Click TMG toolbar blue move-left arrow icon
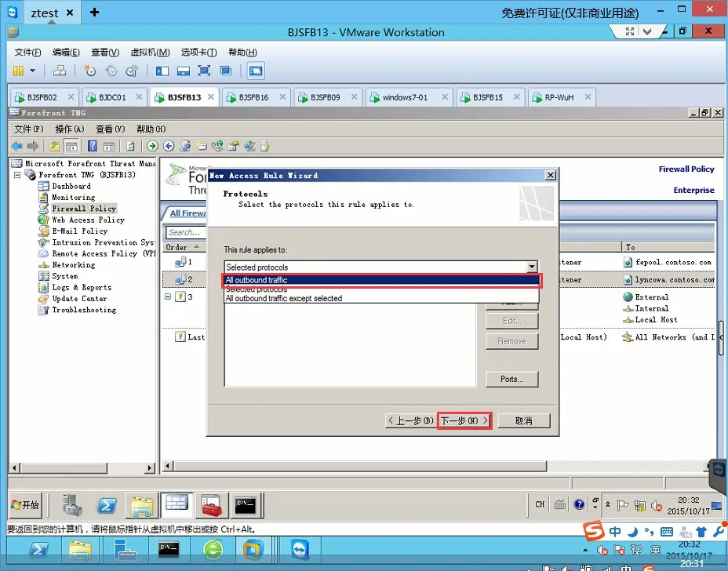Image resolution: width=728 pixels, height=571 pixels. coord(169,146)
